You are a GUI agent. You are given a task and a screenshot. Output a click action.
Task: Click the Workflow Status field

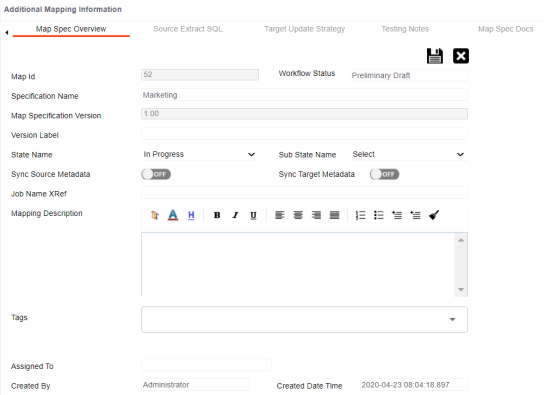tap(409, 75)
